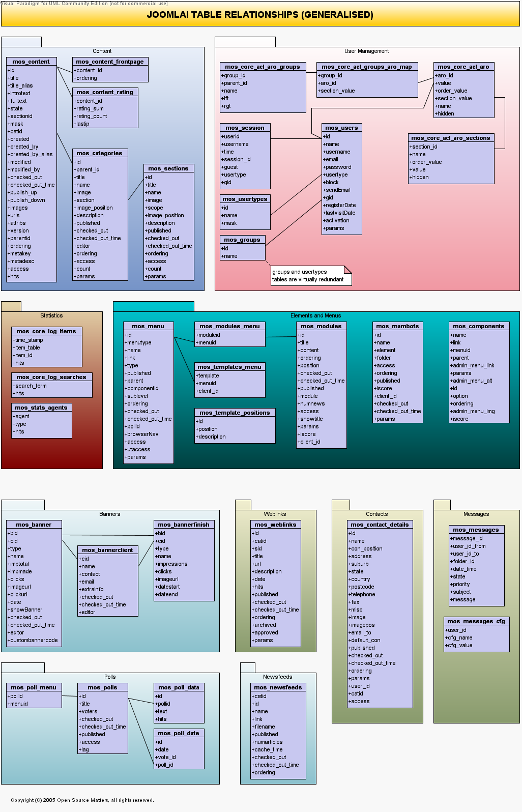Click the mos_weblinks table header

(x=275, y=525)
